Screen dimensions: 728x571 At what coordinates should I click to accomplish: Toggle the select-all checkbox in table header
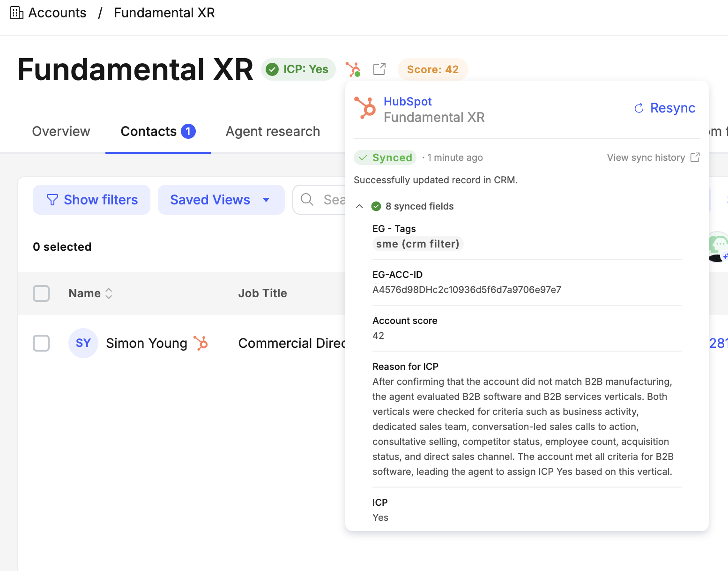click(x=41, y=293)
